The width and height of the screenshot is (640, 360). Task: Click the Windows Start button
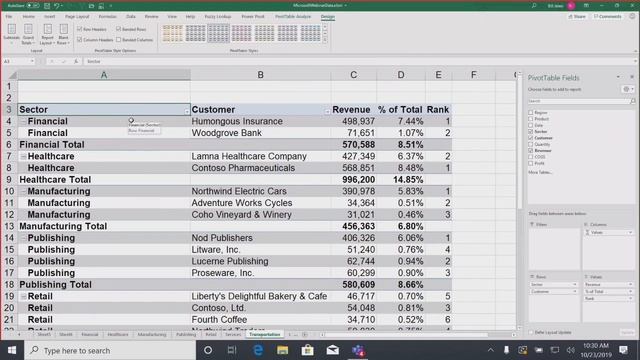[12, 350]
